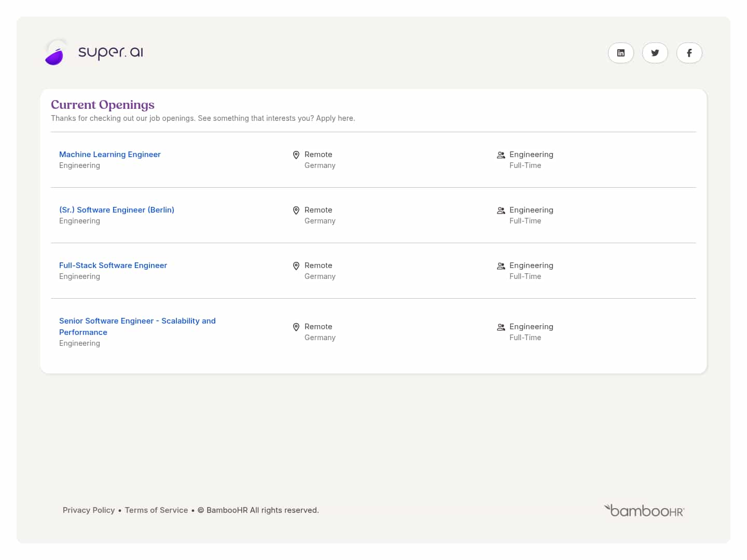
Task: Click location pin icon in Full-Stack Software Engineer row
Action: click(x=296, y=266)
